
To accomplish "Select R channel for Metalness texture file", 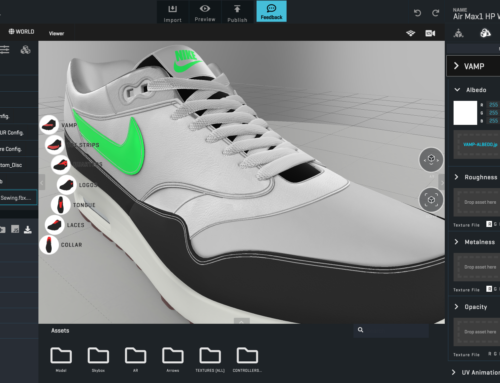I will click(x=489, y=289).
